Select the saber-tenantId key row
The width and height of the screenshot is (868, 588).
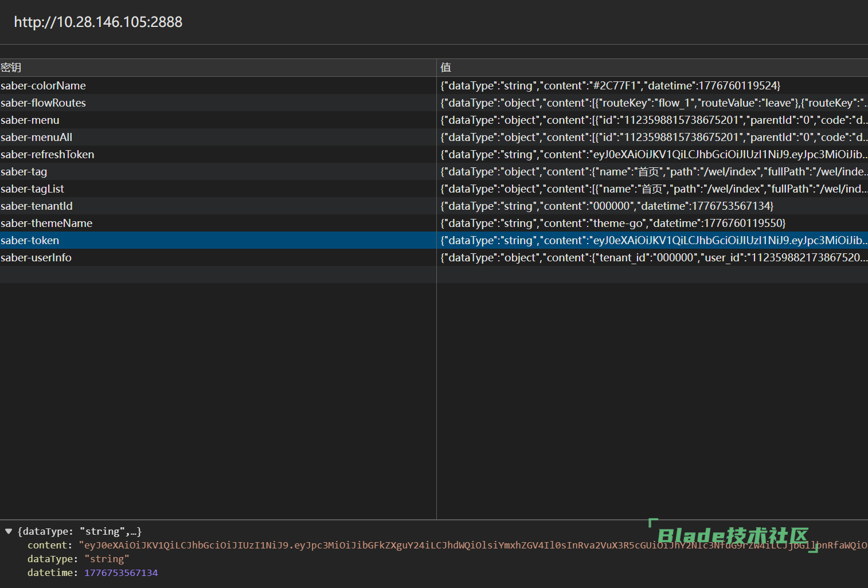tap(37, 206)
